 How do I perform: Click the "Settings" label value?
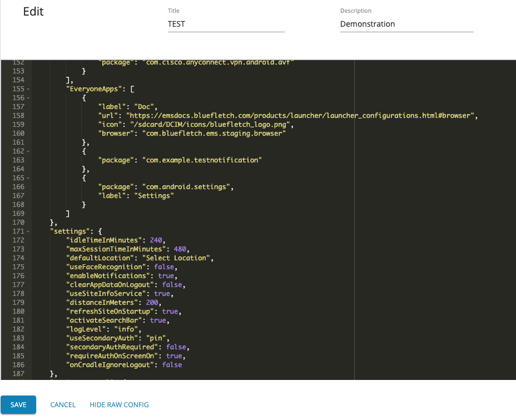154,195
